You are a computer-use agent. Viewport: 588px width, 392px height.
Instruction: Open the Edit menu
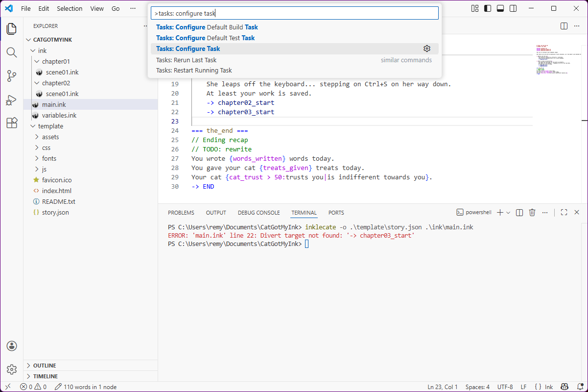(x=44, y=8)
